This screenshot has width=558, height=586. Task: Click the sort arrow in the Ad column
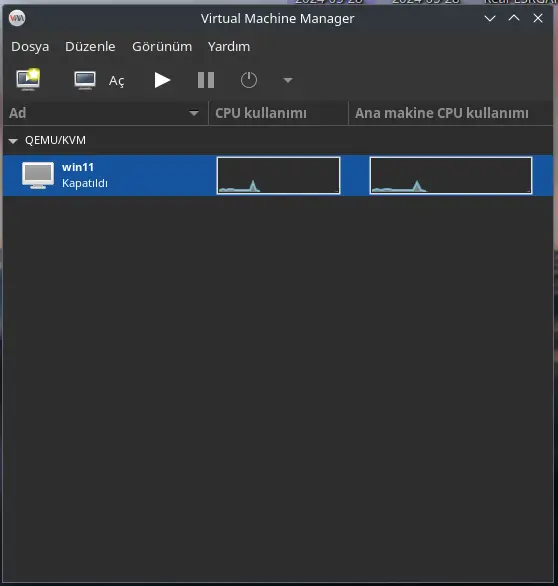(194, 113)
